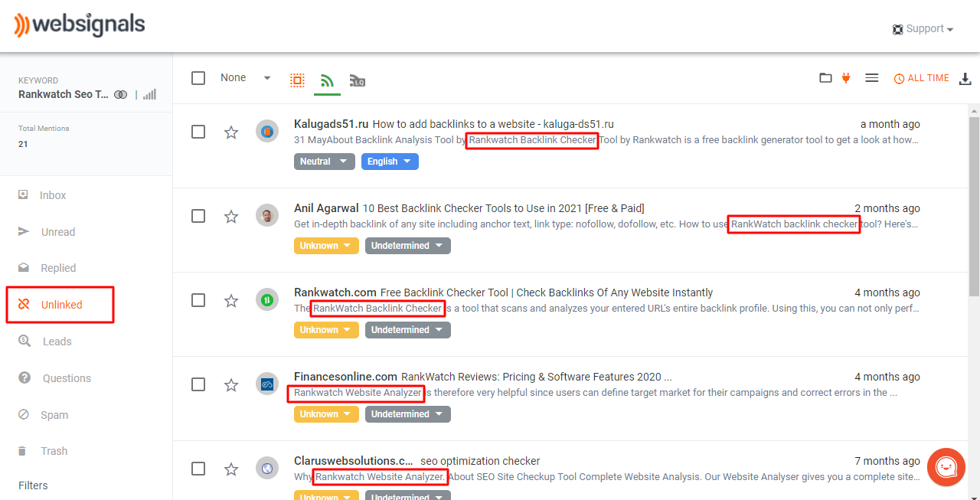Viewport: 980px width, 500px height.
Task: Click the Support lifebuoy icon
Action: [897, 29]
